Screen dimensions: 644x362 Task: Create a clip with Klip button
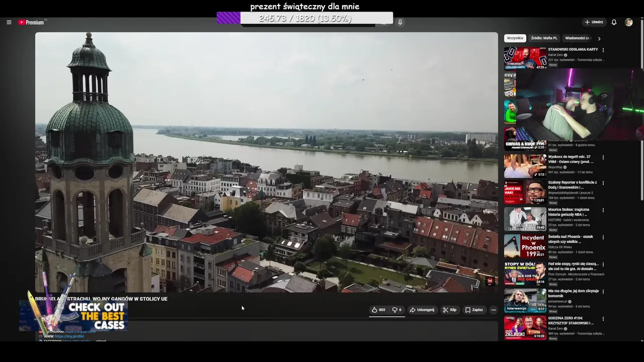click(450, 310)
